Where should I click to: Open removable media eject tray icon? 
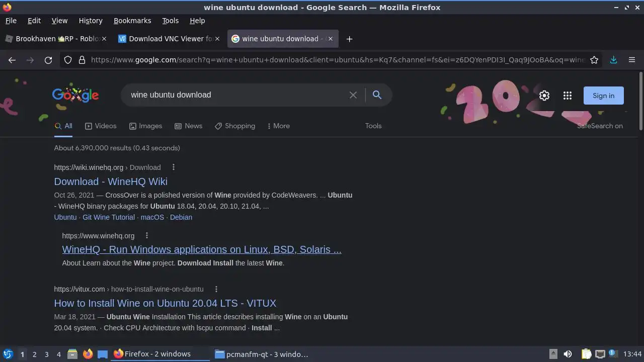pos(553,354)
